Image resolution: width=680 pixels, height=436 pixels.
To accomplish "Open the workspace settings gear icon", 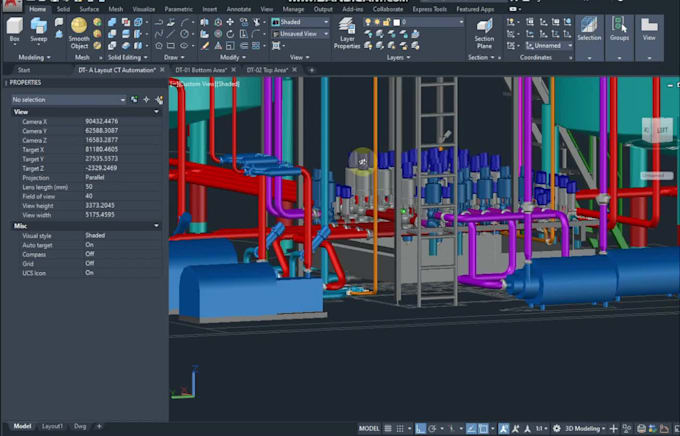I will pyautogui.click(x=555, y=427).
